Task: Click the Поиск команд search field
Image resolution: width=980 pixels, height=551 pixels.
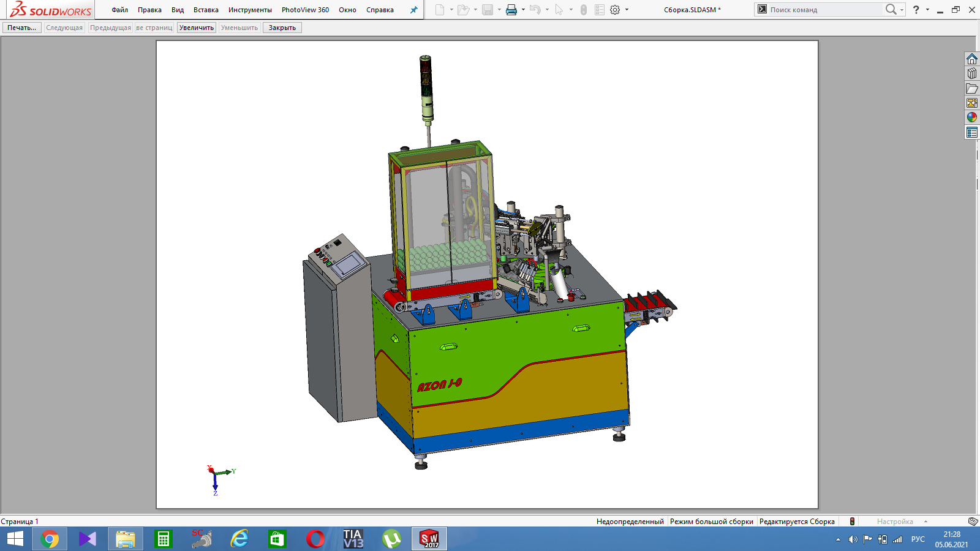Action: tap(821, 10)
